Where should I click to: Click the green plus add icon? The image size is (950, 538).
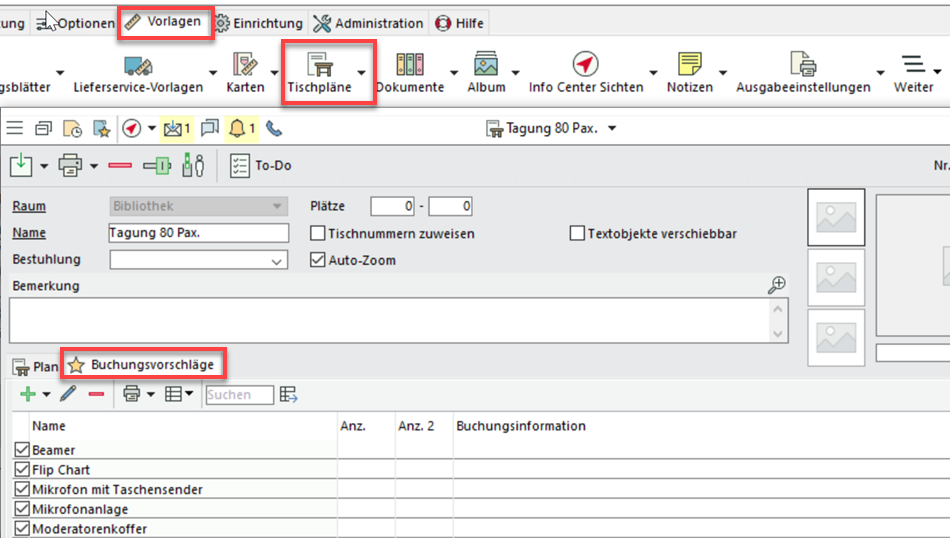(28, 395)
